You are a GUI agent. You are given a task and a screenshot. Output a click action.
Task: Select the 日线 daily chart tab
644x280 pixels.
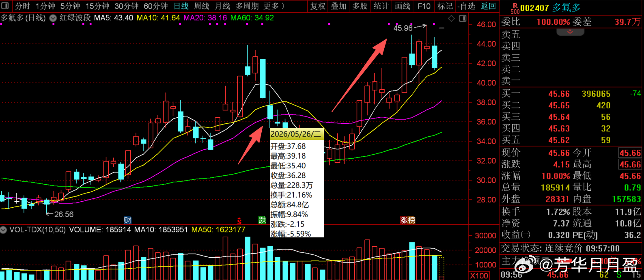coord(181,6)
